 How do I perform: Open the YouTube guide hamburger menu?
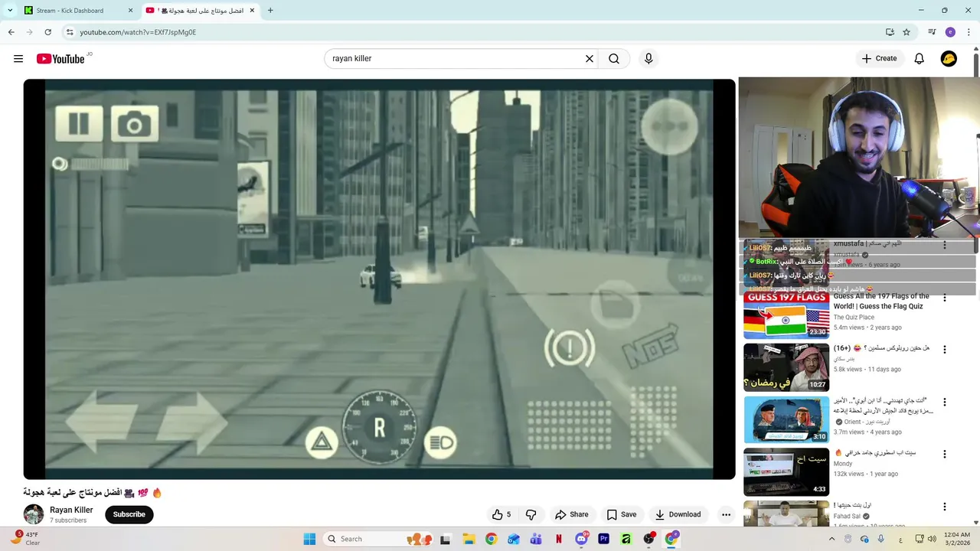coord(18,59)
